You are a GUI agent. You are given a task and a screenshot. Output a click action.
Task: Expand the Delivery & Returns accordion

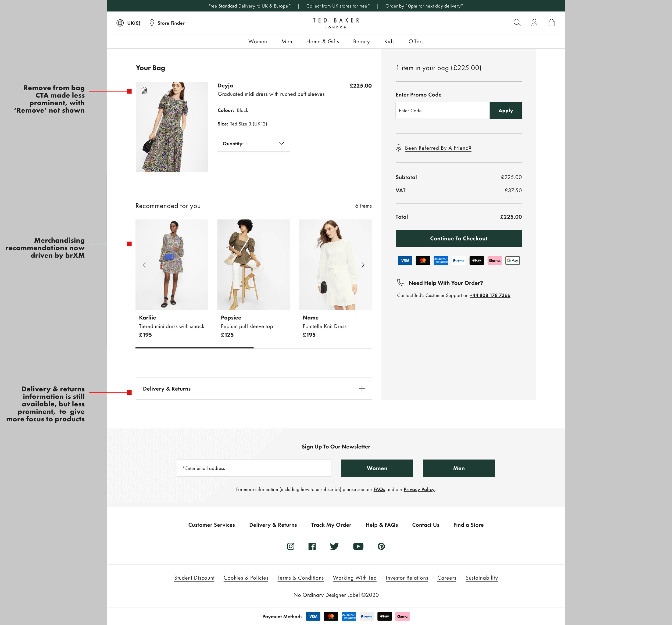[254, 389]
